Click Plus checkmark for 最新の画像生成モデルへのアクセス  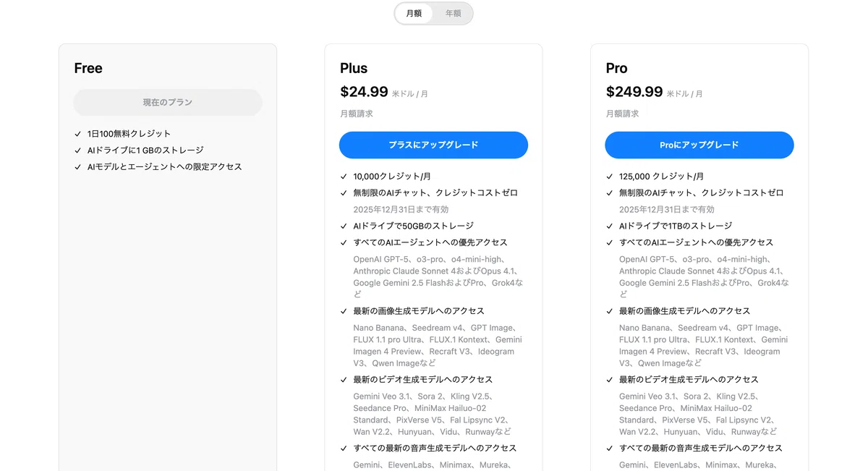344,311
